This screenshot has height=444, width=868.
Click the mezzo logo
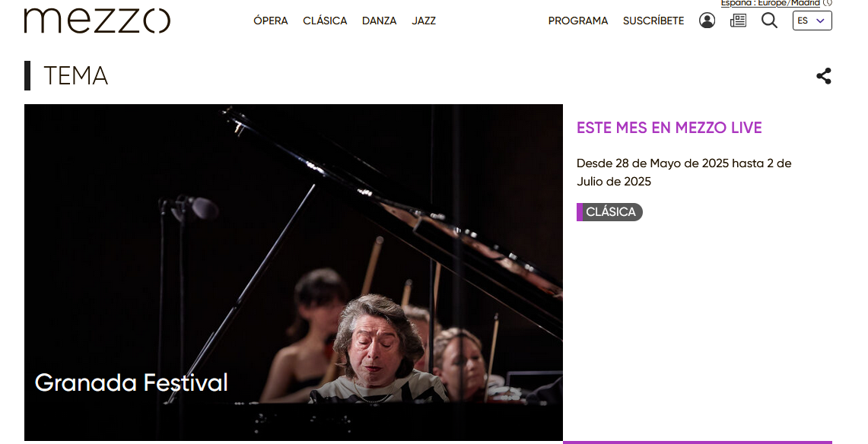97,21
